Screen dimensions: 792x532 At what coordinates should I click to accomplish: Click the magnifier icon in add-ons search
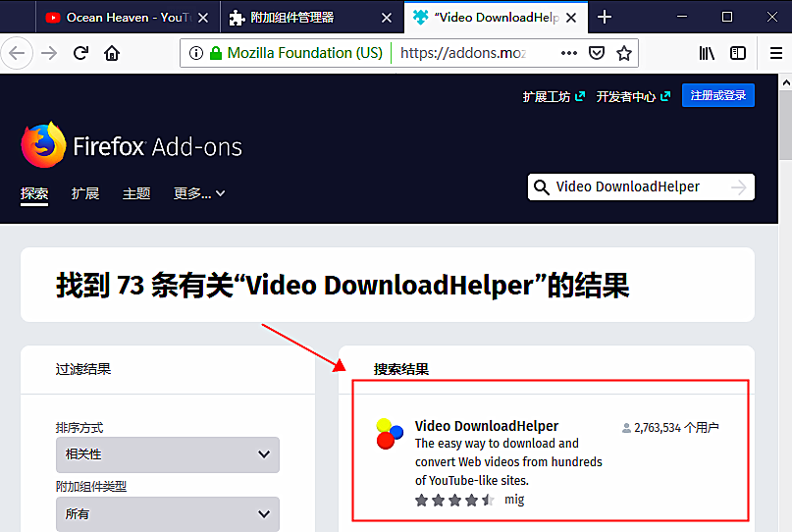point(542,186)
